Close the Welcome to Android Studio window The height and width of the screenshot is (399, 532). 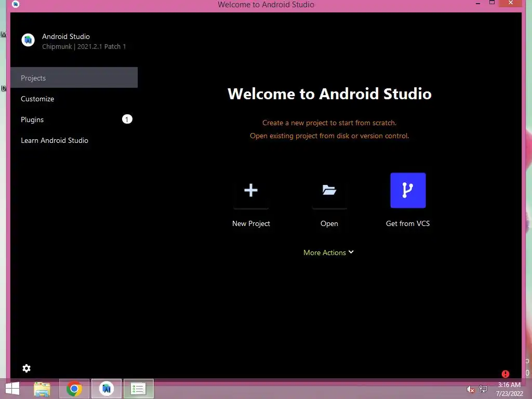[x=511, y=3]
